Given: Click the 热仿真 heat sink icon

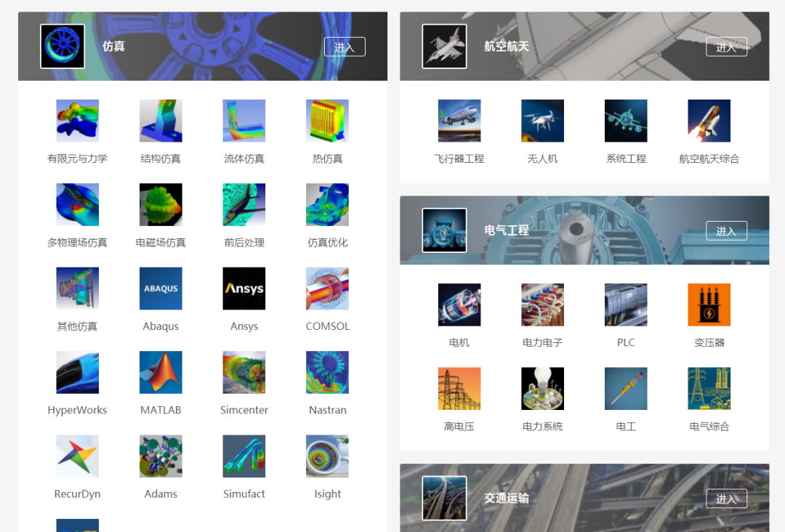Looking at the screenshot, I should click(x=327, y=121).
